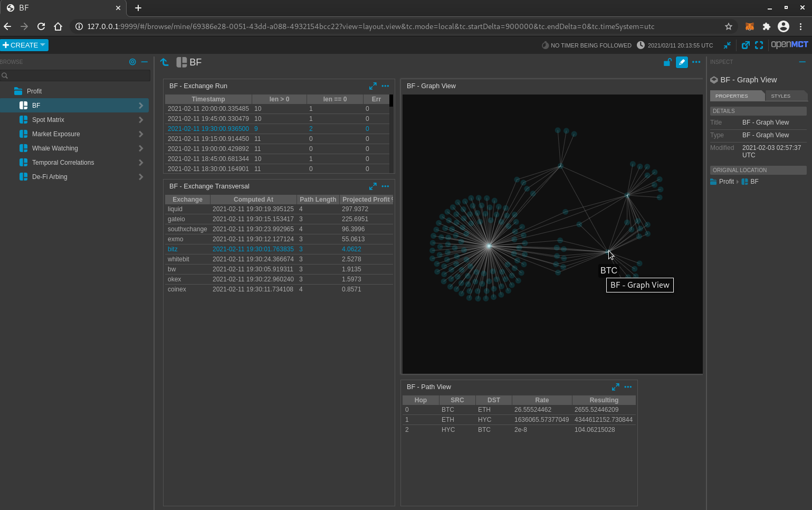Select the Whale Watching layout icon
812x510 pixels.
tap(23, 148)
